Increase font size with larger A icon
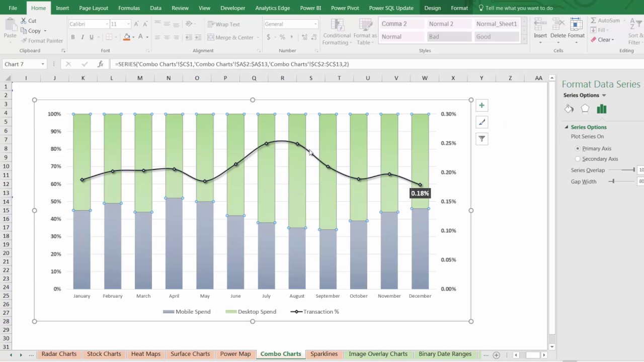 pyautogui.click(x=136, y=24)
